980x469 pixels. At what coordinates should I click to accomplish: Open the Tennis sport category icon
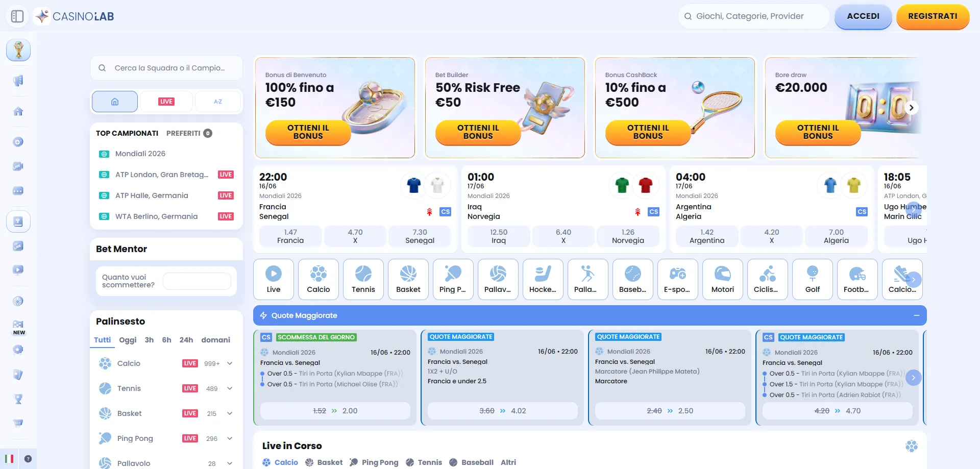363,279
